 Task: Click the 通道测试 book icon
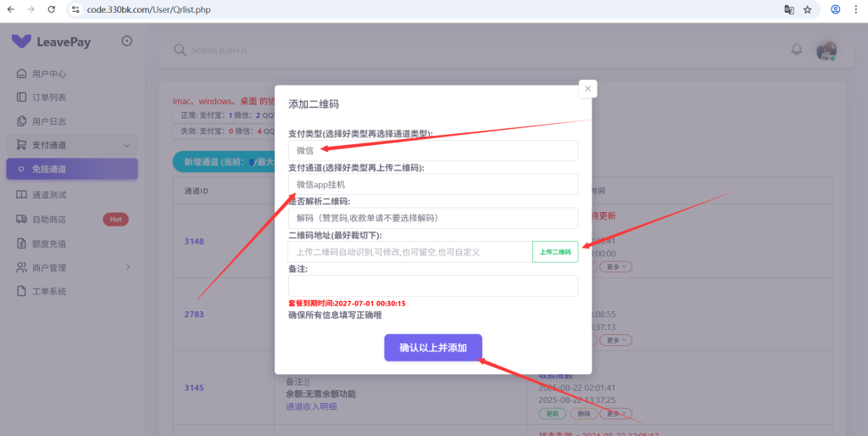[21, 194]
